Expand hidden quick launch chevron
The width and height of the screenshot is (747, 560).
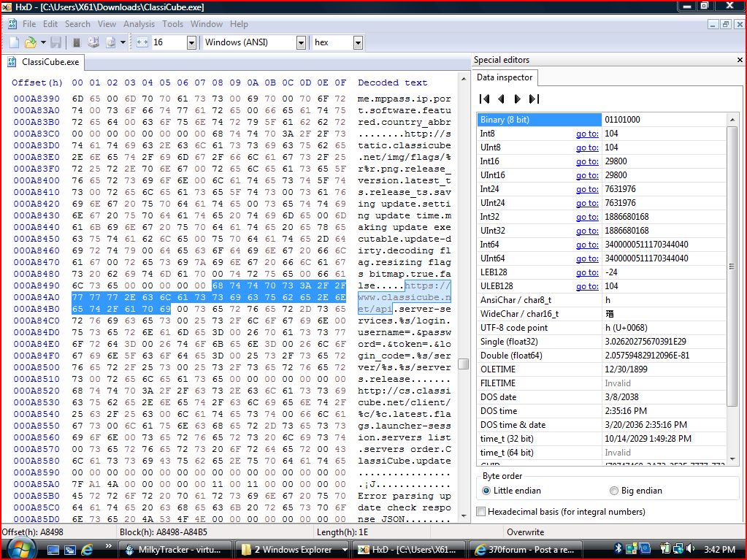click(x=108, y=546)
